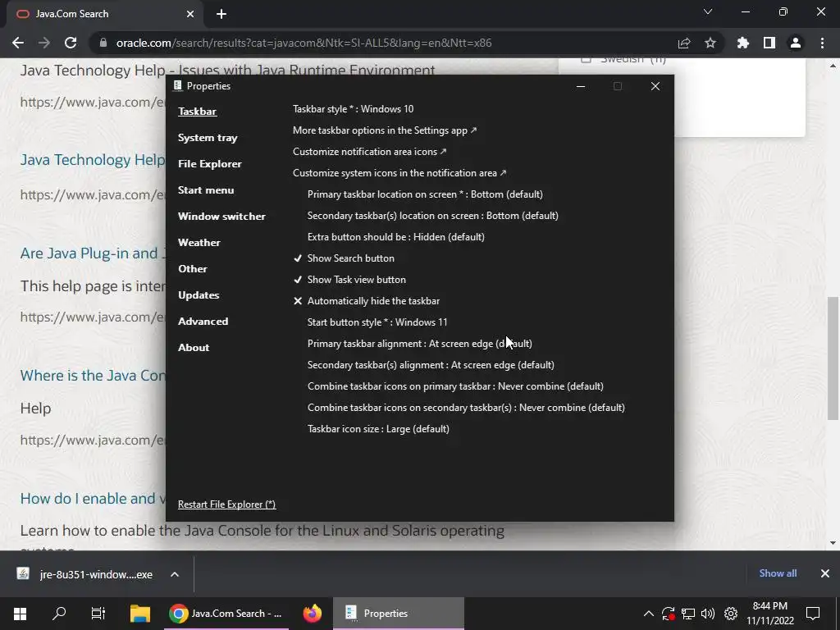Open Task View on taskbar
840x630 pixels.
coord(98,614)
